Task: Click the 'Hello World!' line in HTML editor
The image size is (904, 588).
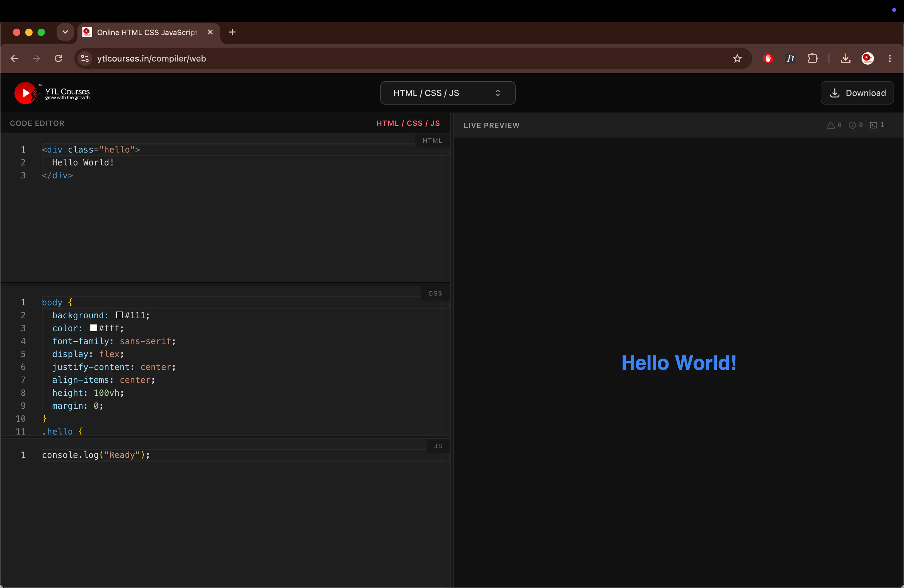Action: 83,163
